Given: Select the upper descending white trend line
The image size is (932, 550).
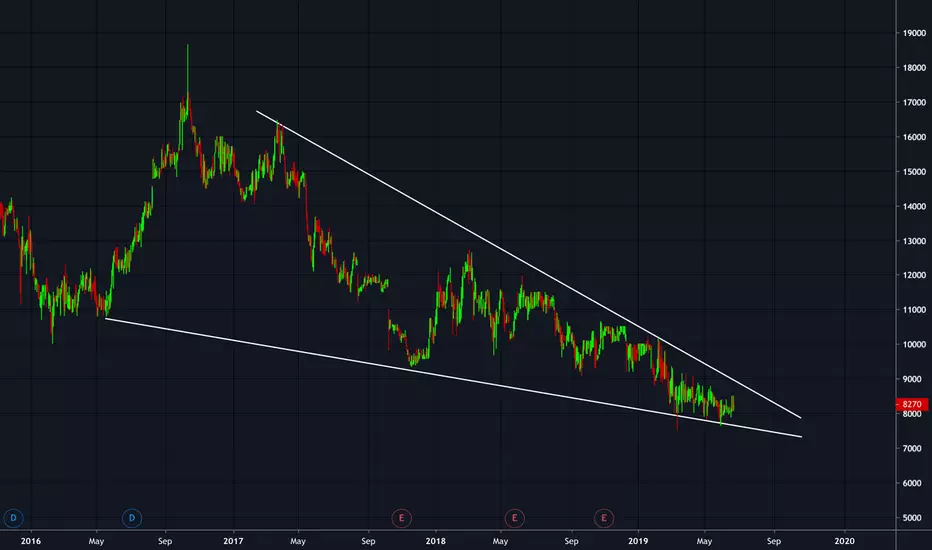Looking at the screenshot, I should 528,265.
